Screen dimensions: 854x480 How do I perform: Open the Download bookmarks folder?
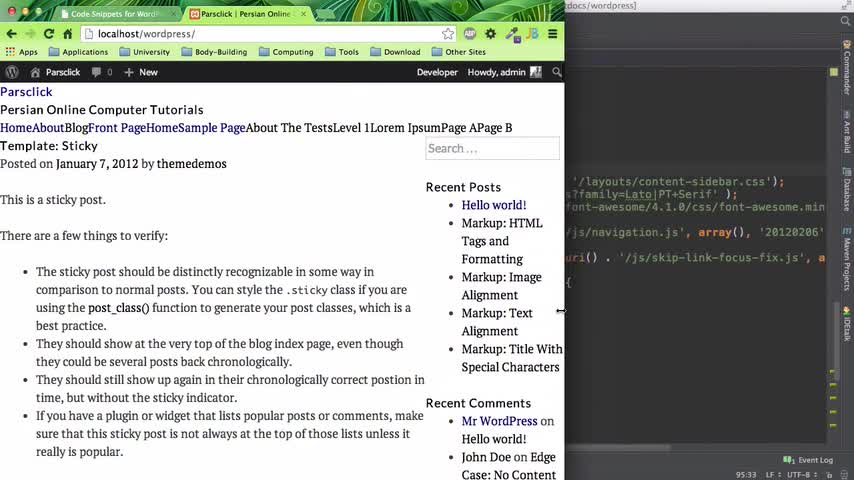395,52
